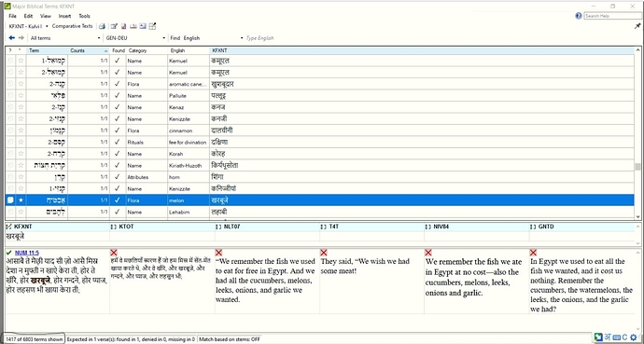Click "Match based on stems: OFF" status
Screen dimensions: 644x344
(x=229, y=339)
